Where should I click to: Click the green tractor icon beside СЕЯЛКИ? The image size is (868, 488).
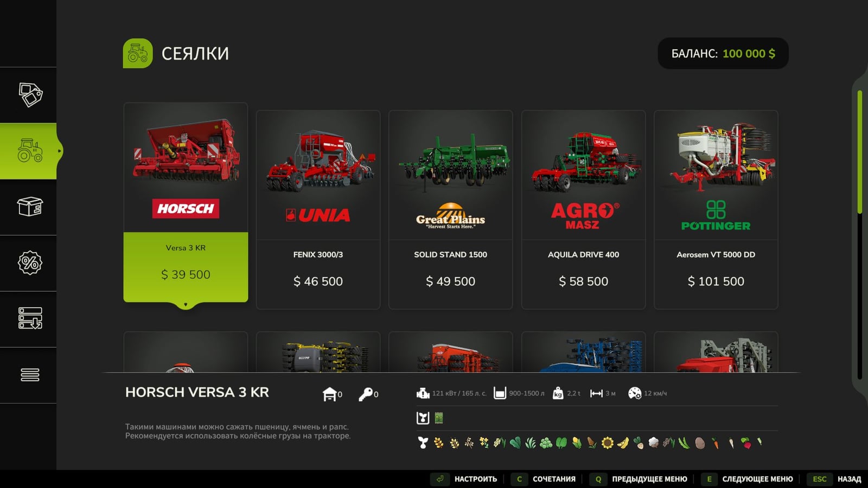[138, 53]
